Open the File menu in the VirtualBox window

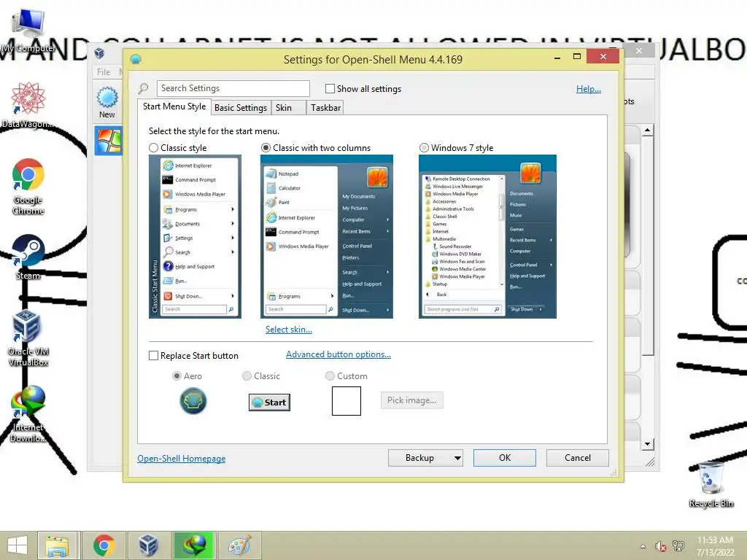(104, 72)
